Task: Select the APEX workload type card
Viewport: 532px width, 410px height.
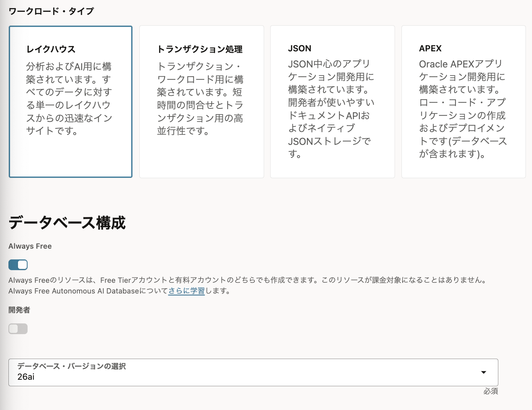Action: point(463,102)
